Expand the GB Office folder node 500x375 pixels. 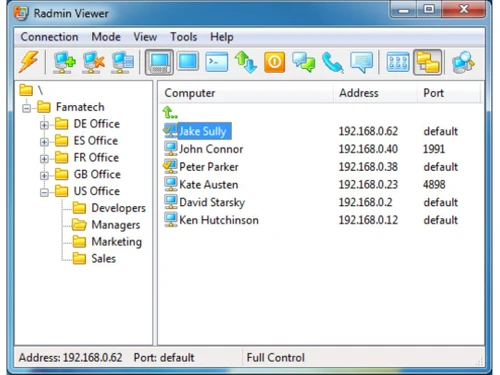click(x=44, y=176)
